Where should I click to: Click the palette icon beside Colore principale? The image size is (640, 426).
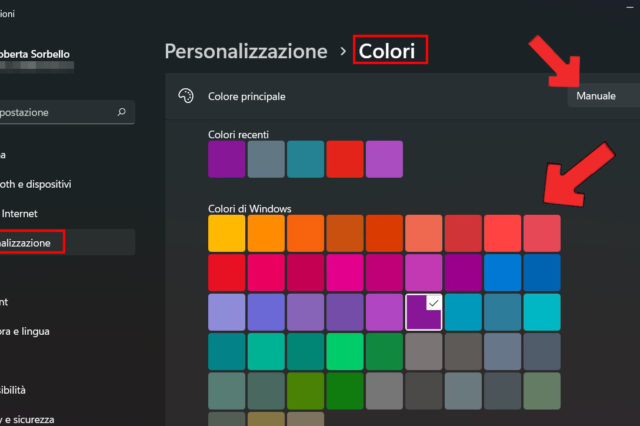click(x=184, y=97)
